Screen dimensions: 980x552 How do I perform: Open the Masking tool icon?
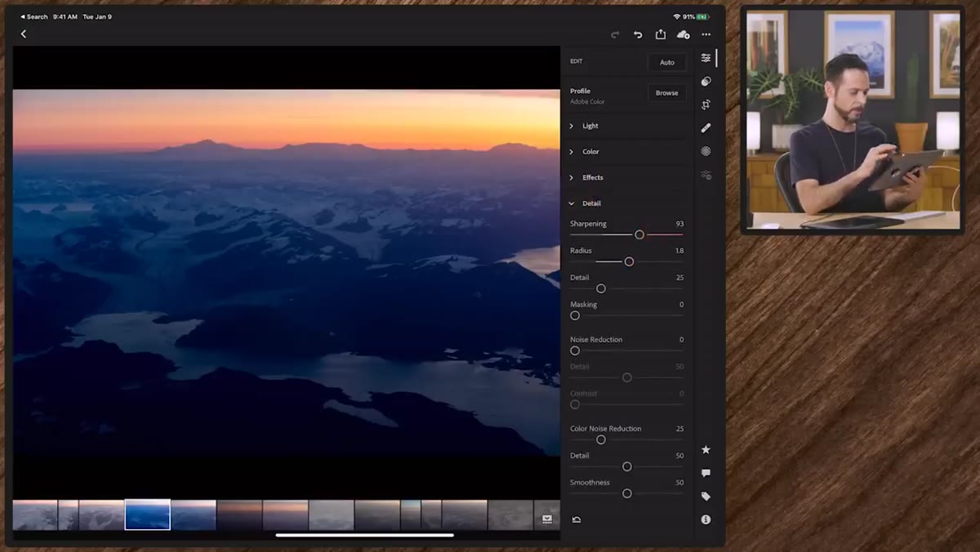(706, 151)
